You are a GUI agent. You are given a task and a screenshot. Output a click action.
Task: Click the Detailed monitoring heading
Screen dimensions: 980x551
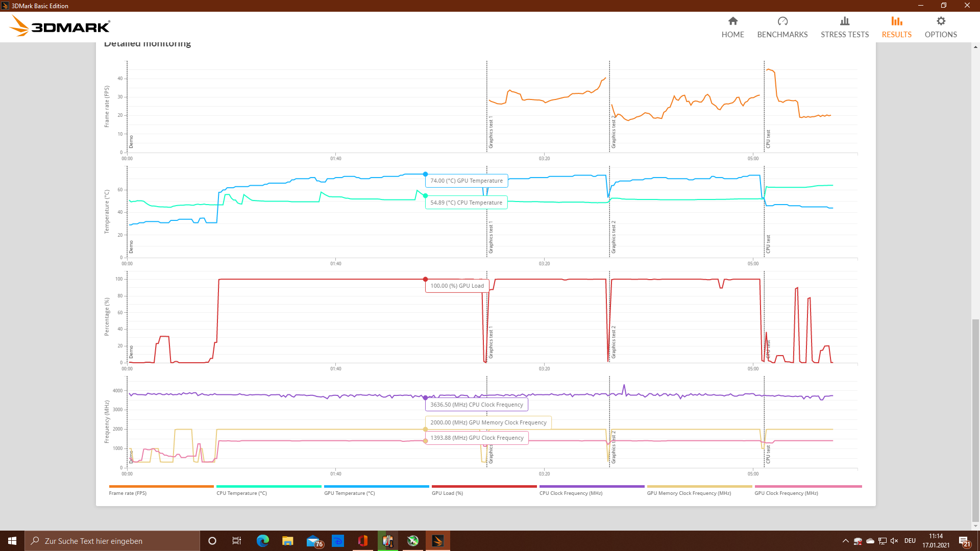click(148, 44)
